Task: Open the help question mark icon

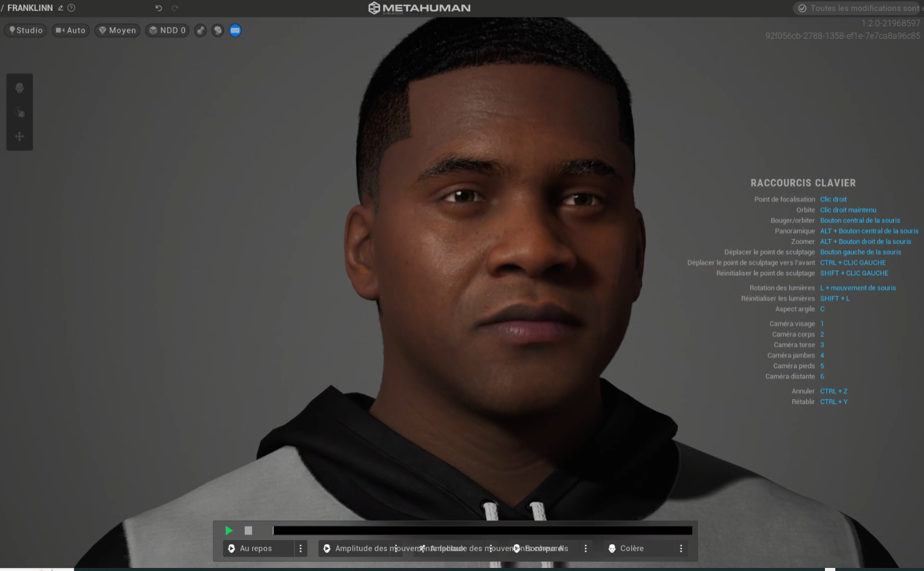Action: click(x=71, y=8)
